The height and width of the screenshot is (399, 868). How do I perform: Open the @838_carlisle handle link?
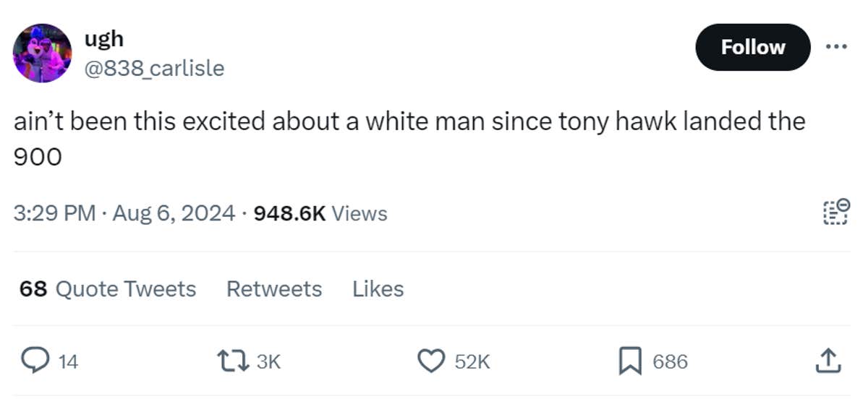tap(155, 68)
